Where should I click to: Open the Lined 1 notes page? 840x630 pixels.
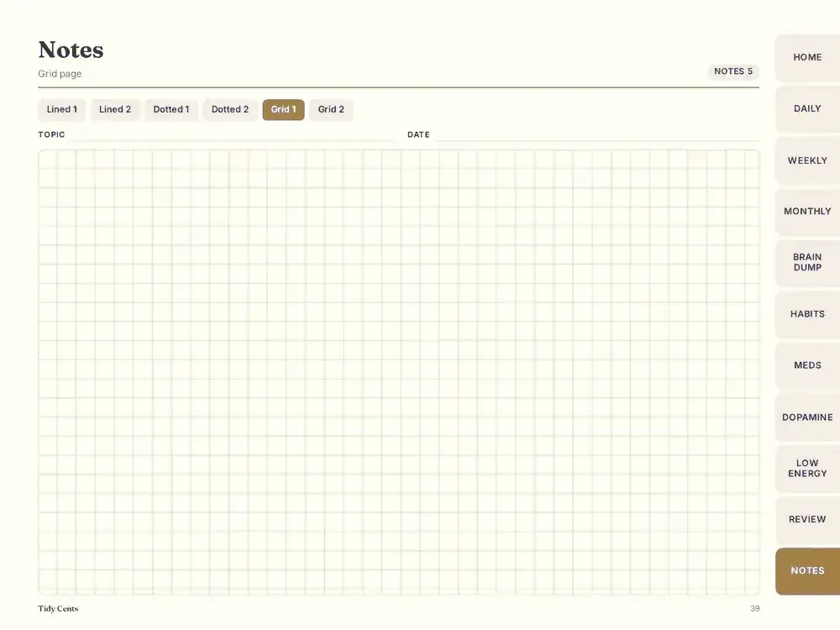pos(61,109)
